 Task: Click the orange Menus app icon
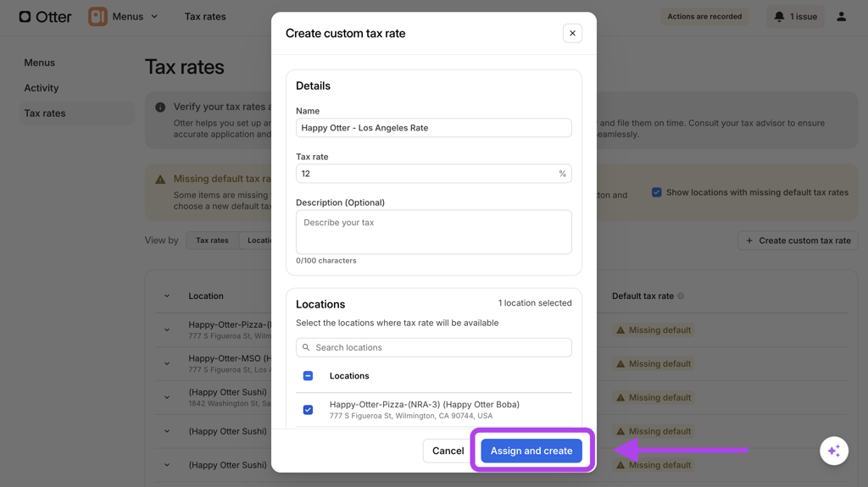pyautogui.click(x=97, y=16)
